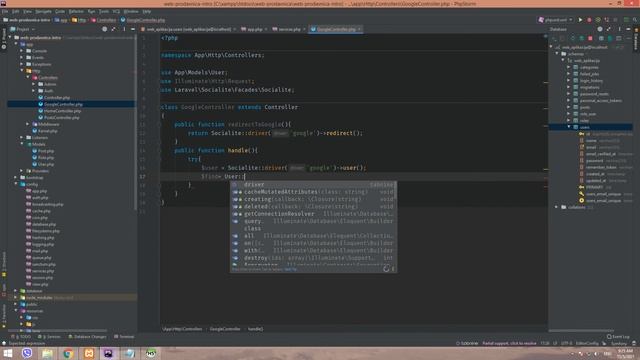Open the File menu
The image size is (640, 360).
pos(5,11)
